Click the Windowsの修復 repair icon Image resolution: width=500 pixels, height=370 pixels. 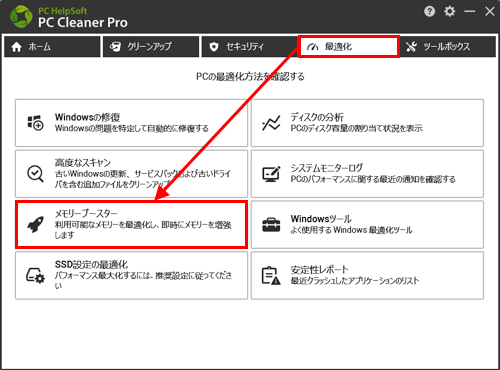click(x=35, y=123)
